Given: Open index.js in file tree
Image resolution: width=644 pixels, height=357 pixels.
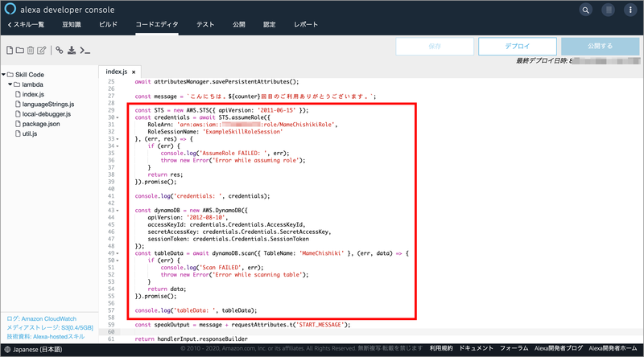Looking at the screenshot, I should 33,94.
